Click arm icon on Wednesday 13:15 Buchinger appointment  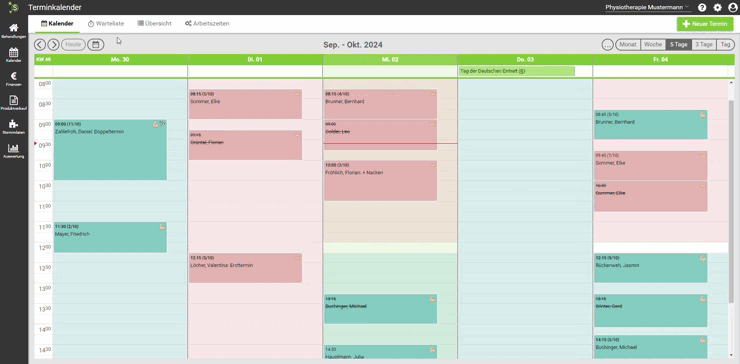[432, 299]
